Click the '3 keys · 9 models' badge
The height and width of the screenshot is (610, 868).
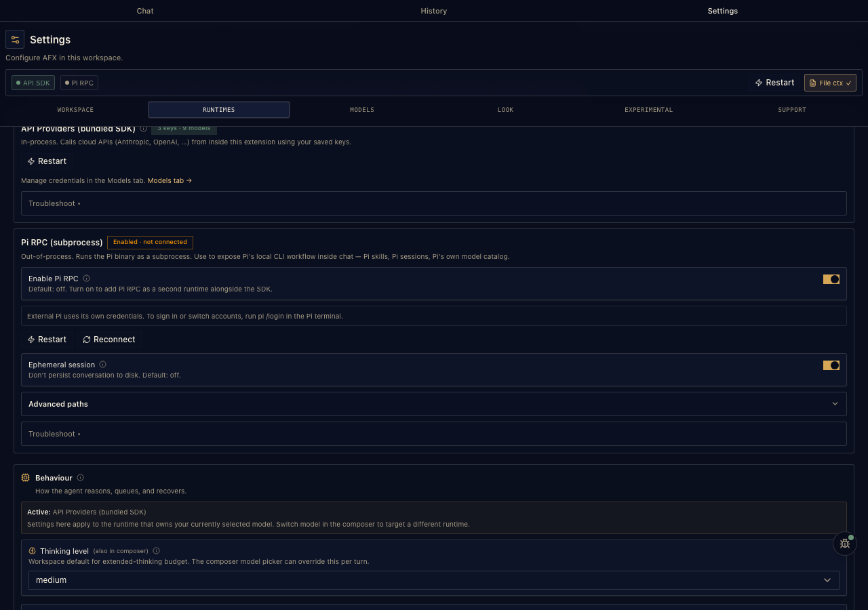point(184,128)
